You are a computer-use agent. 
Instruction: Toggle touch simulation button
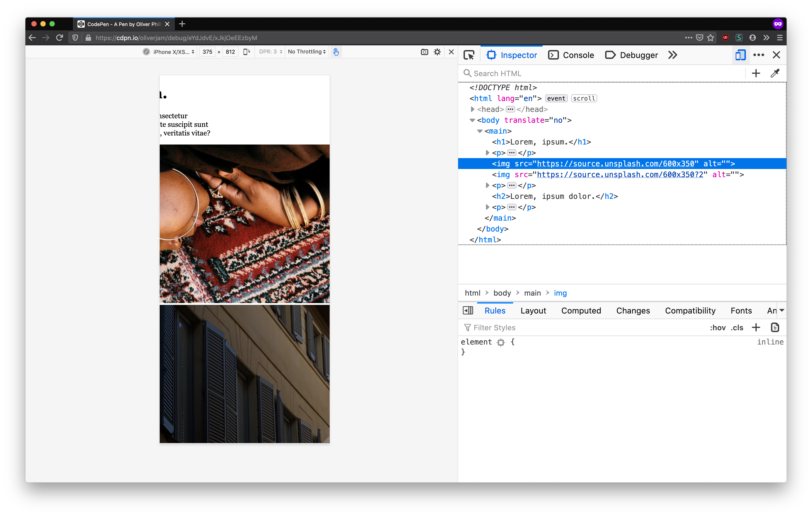pyautogui.click(x=336, y=52)
